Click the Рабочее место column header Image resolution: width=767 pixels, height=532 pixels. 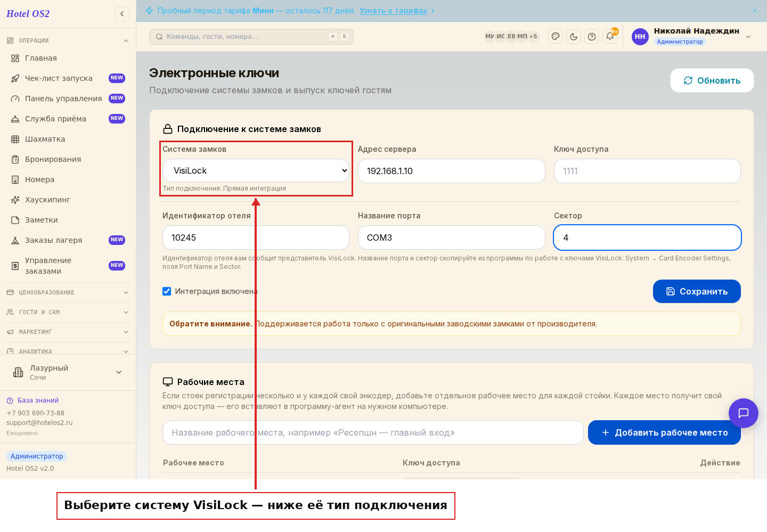pyautogui.click(x=193, y=463)
